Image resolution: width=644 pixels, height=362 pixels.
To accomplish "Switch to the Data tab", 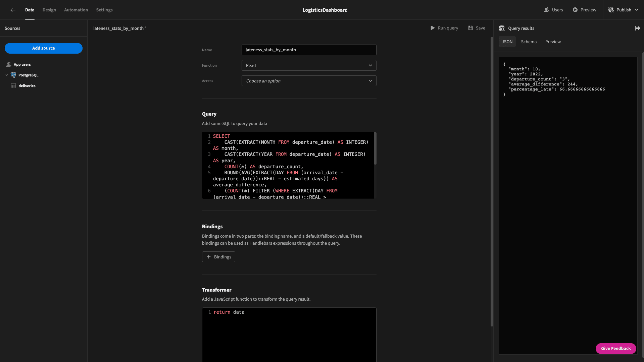I will [30, 10].
